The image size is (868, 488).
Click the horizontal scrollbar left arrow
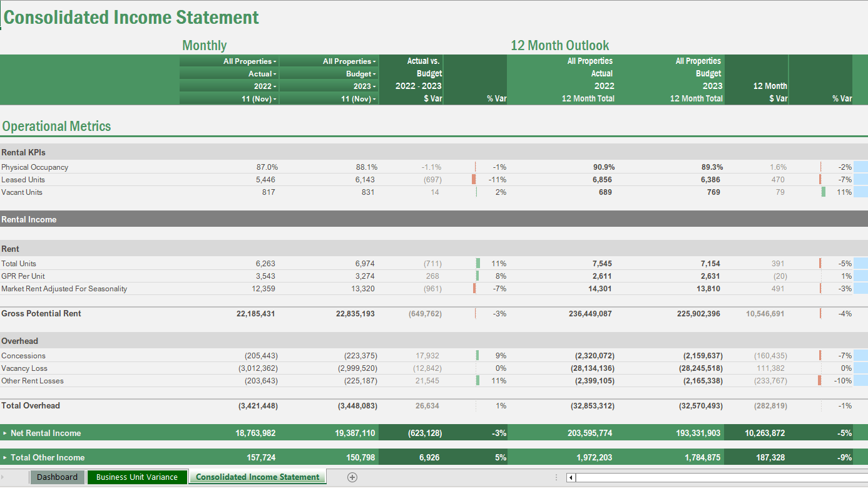click(x=570, y=477)
